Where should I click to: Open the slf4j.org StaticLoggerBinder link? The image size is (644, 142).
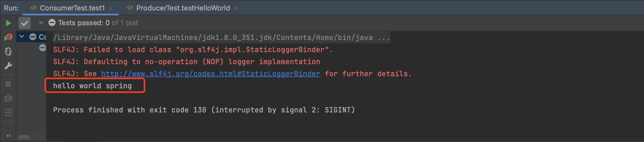[211, 74]
